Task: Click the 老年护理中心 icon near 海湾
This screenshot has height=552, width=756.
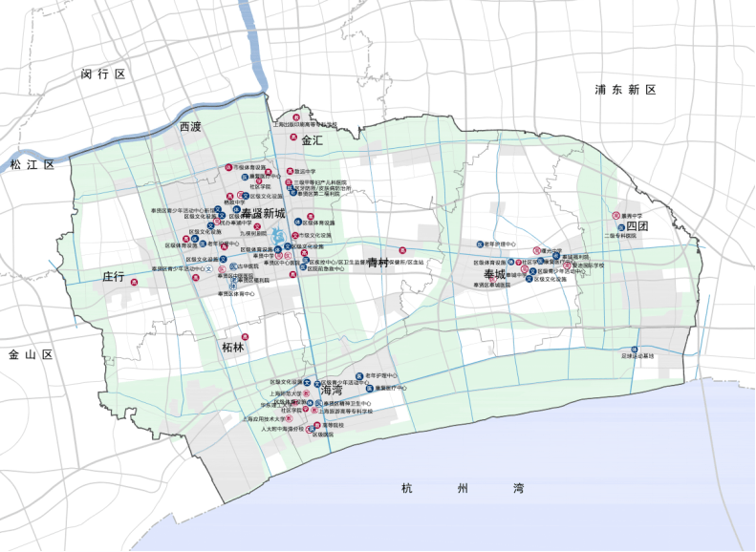Action: (359, 375)
